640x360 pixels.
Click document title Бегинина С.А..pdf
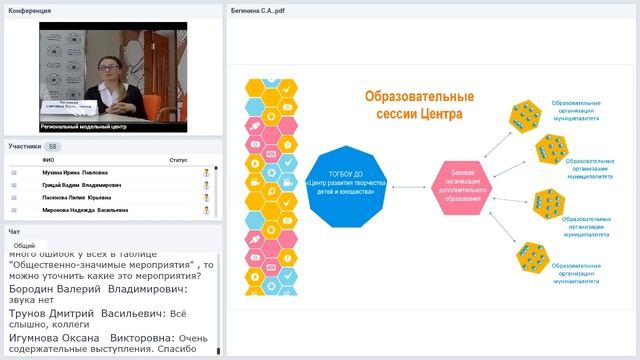(258, 11)
